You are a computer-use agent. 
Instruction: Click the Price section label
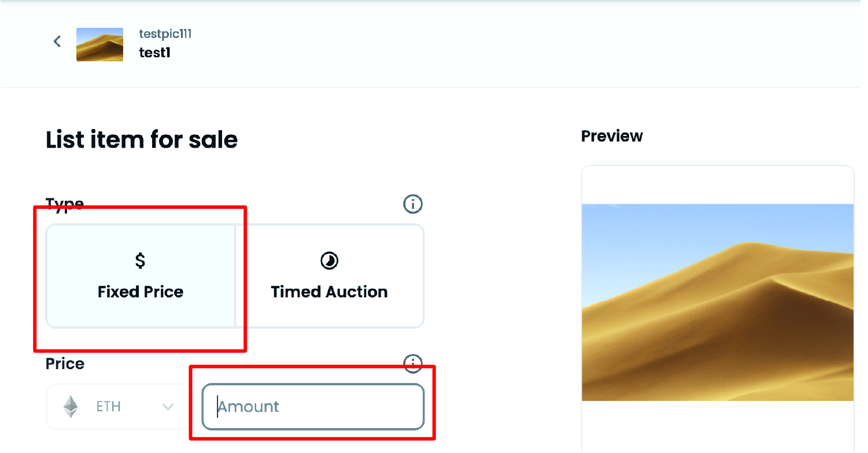[65, 364]
